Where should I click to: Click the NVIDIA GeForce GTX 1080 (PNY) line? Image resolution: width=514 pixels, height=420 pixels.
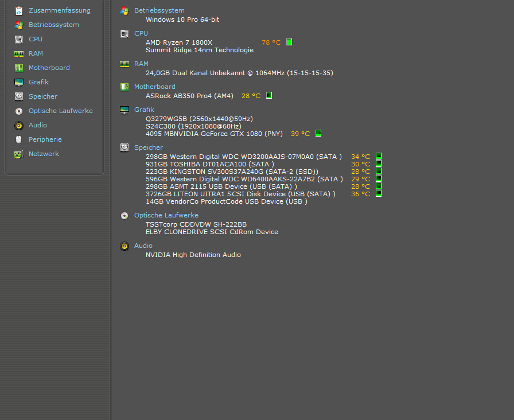point(214,134)
